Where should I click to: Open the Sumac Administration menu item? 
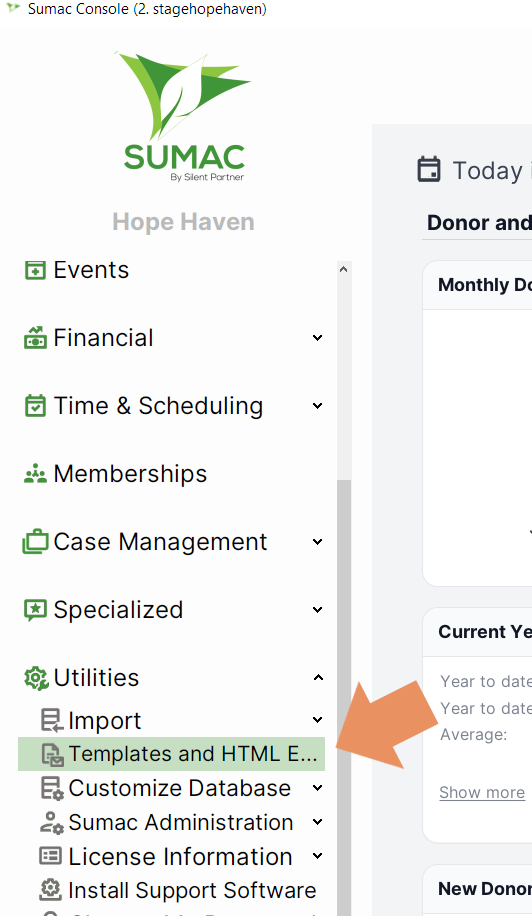pos(181,823)
